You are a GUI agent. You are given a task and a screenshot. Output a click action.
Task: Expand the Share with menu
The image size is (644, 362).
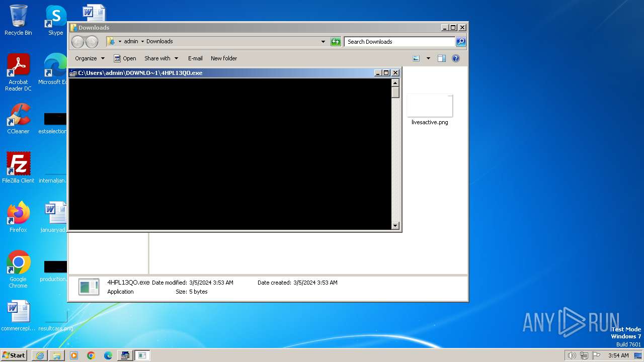pyautogui.click(x=161, y=58)
